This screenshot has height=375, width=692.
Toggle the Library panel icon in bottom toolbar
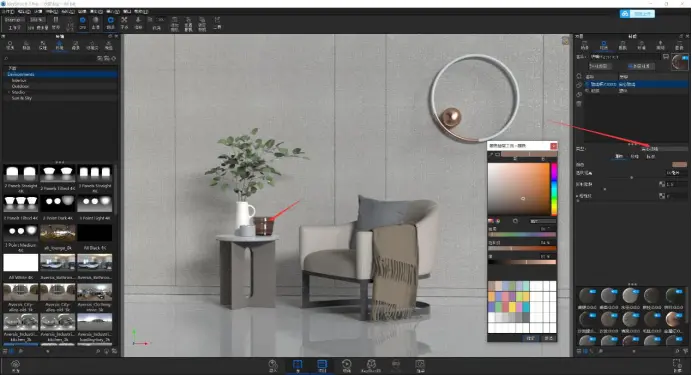pos(297,366)
